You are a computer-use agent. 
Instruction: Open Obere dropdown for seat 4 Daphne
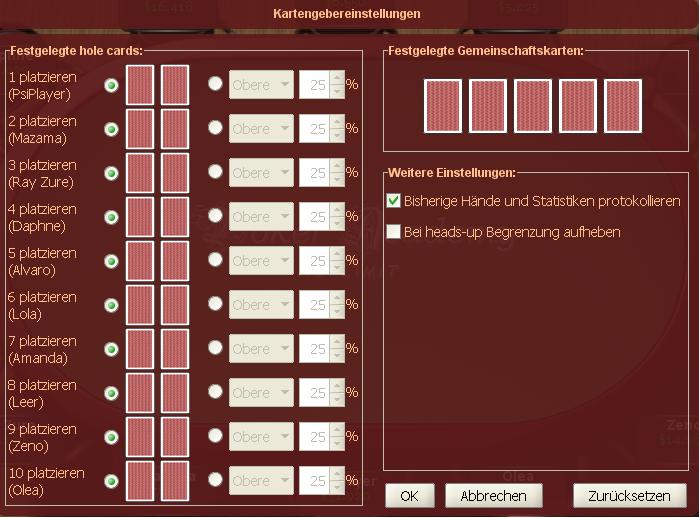(261, 217)
